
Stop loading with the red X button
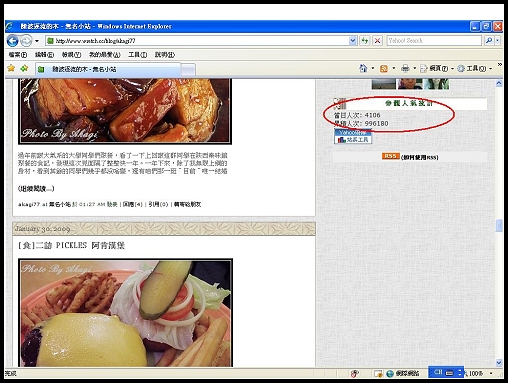point(377,41)
